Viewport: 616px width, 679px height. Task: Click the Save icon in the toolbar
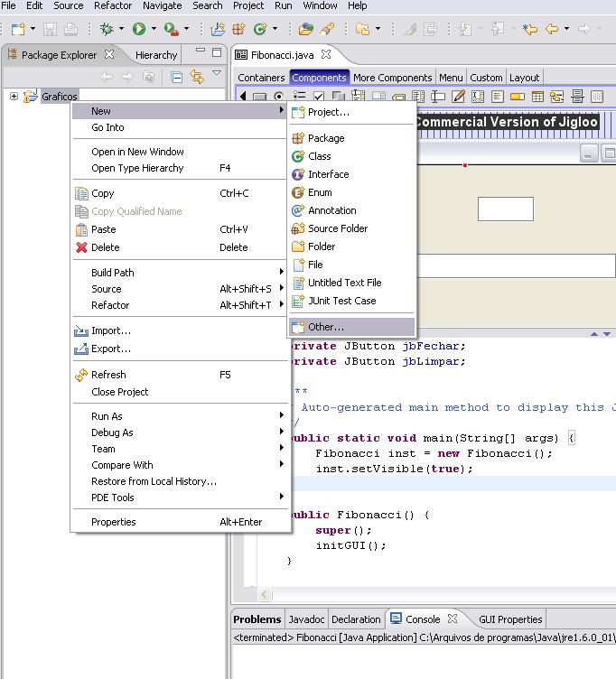50,29
